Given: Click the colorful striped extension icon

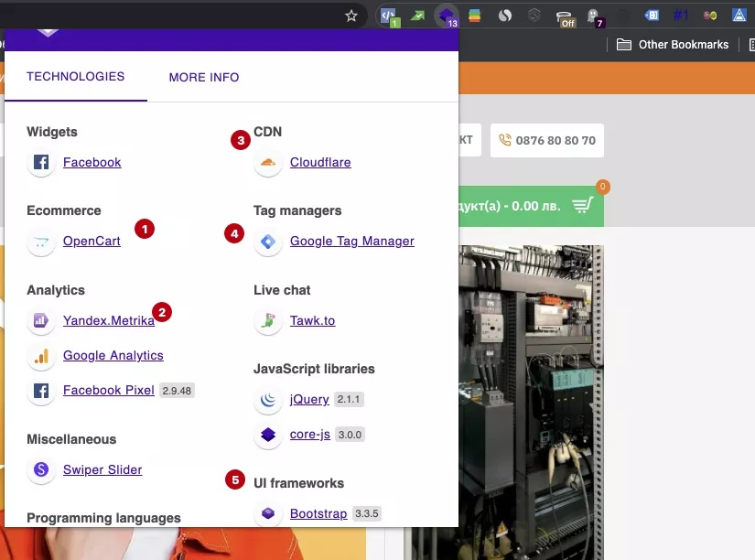Looking at the screenshot, I should (x=475, y=16).
